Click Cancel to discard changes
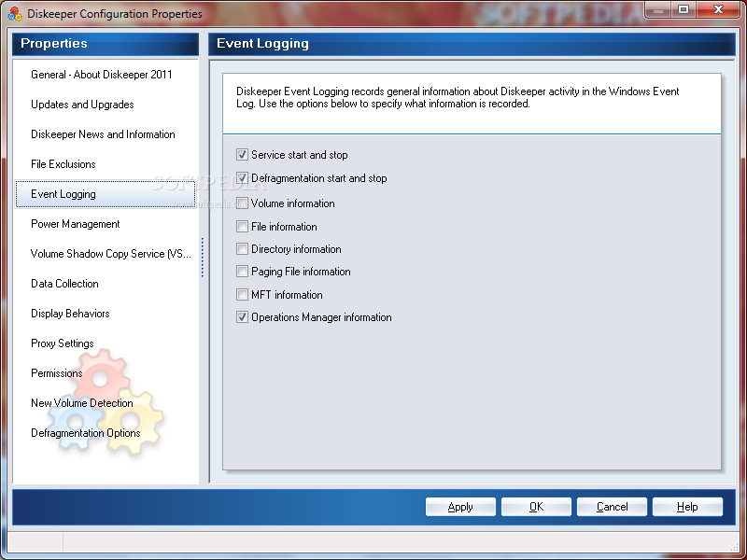This screenshot has height=560, width=747. 612,507
